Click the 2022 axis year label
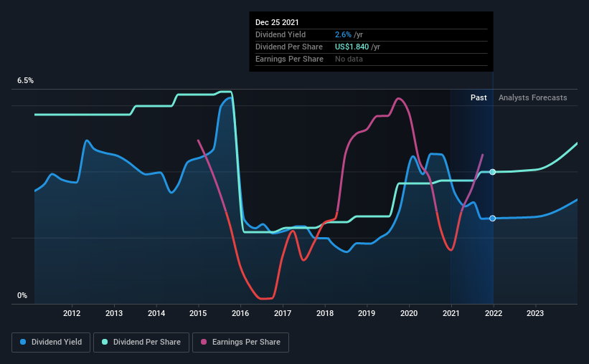 coord(494,313)
